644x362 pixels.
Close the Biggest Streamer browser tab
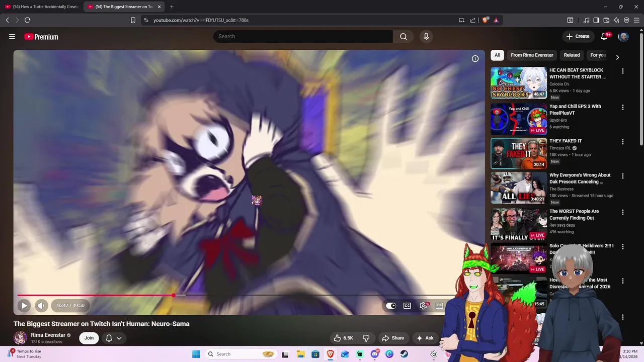[x=159, y=7]
